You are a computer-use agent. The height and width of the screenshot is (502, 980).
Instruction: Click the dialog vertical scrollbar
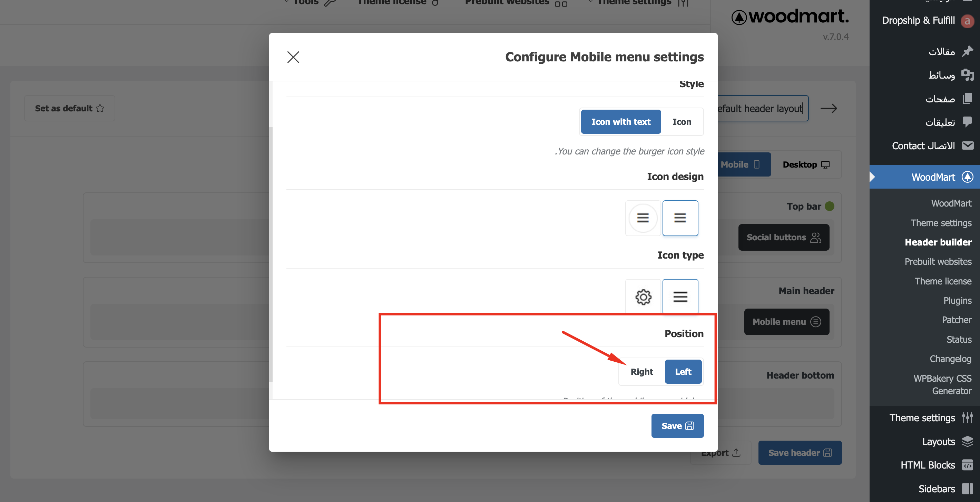tap(271, 254)
